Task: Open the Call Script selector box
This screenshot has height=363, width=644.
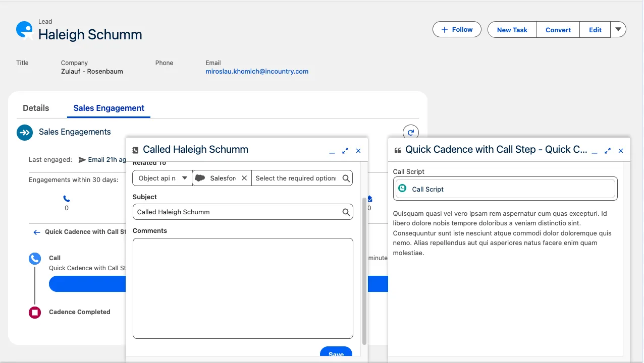Action: point(505,189)
